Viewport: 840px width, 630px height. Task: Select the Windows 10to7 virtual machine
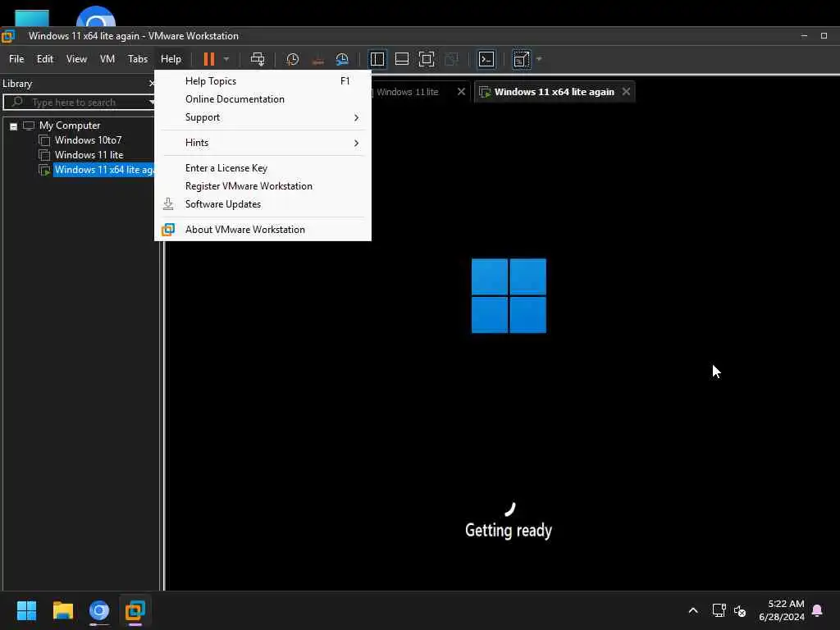pos(88,139)
